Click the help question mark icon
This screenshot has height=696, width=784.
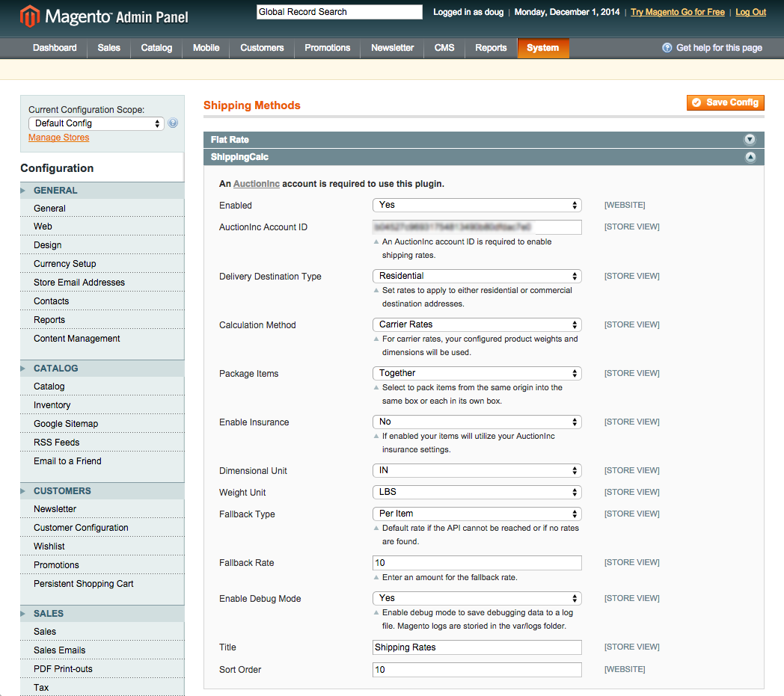(x=667, y=47)
